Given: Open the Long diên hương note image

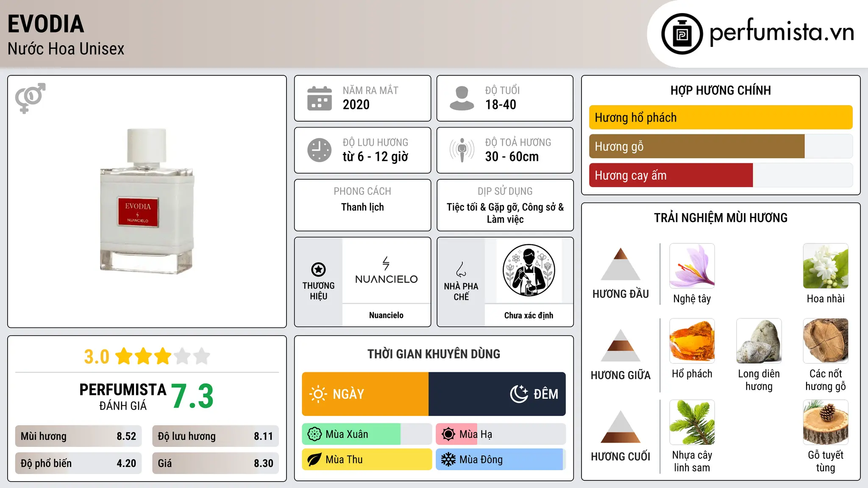Looking at the screenshot, I should pyautogui.click(x=759, y=341).
